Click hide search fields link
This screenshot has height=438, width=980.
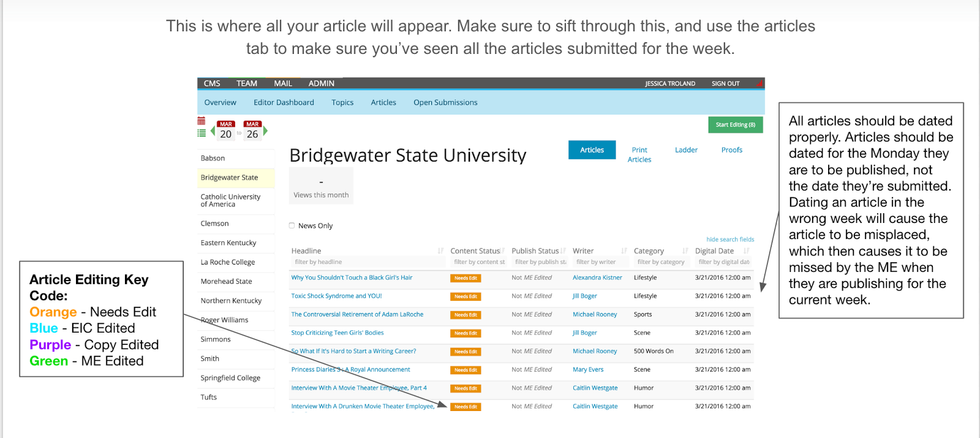click(730, 240)
